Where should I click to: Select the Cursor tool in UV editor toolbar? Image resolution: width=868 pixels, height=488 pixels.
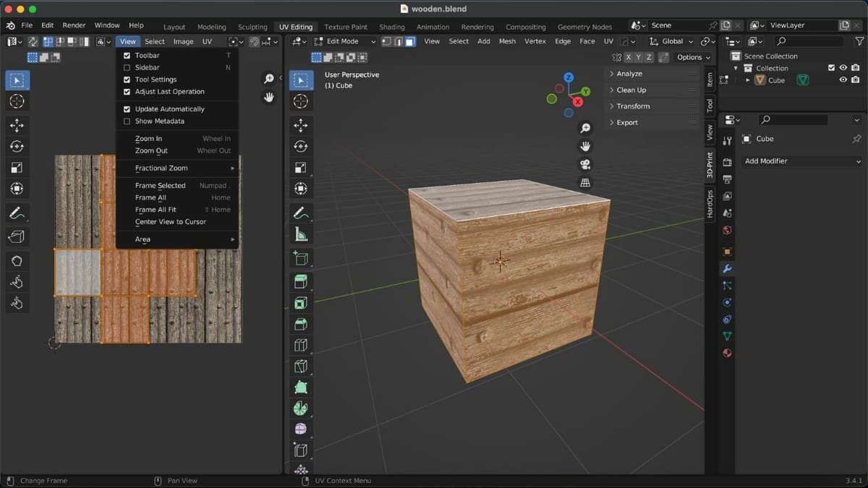pyautogui.click(x=17, y=101)
